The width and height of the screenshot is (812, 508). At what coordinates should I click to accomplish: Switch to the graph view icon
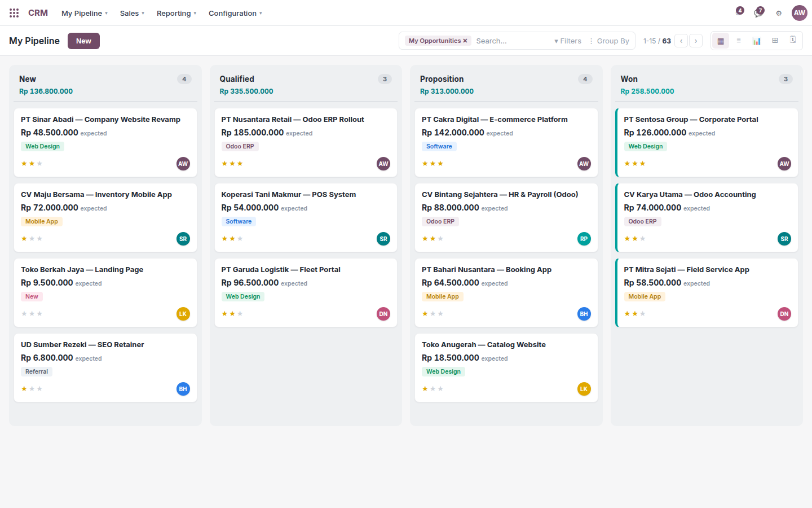coord(757,41)
